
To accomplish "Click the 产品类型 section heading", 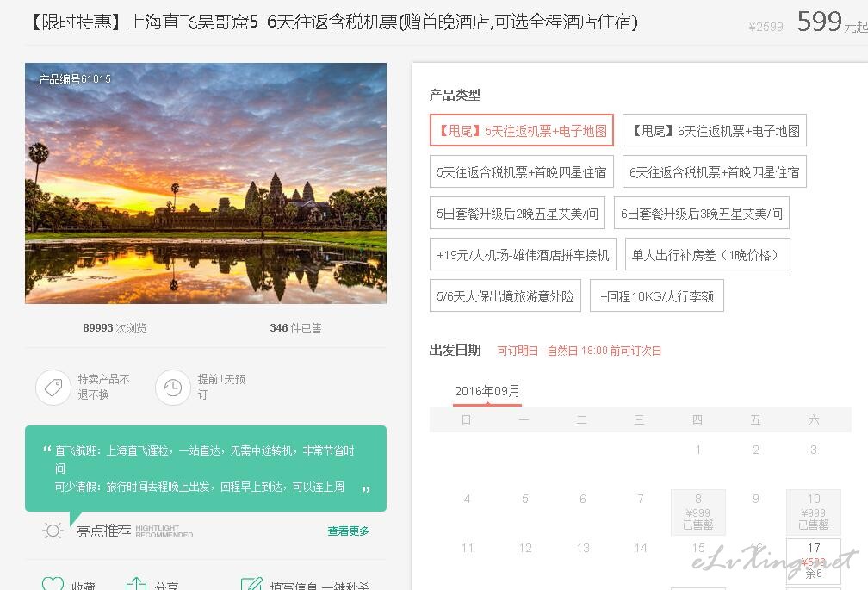I will 455,96.
